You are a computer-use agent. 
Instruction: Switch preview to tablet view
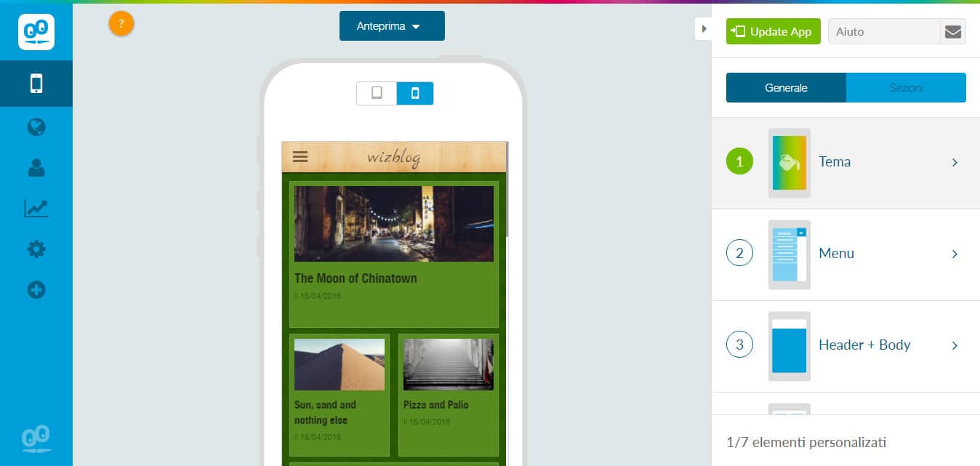pos(376,93)
